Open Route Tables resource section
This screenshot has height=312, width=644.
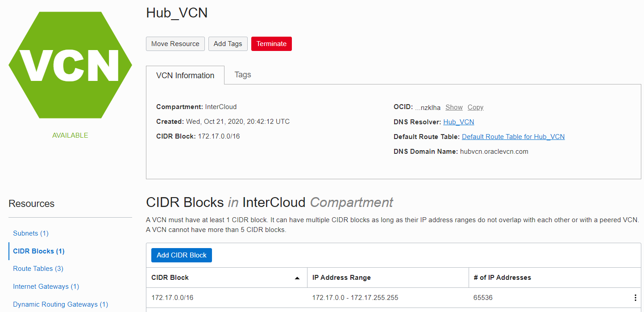point(38,269)
